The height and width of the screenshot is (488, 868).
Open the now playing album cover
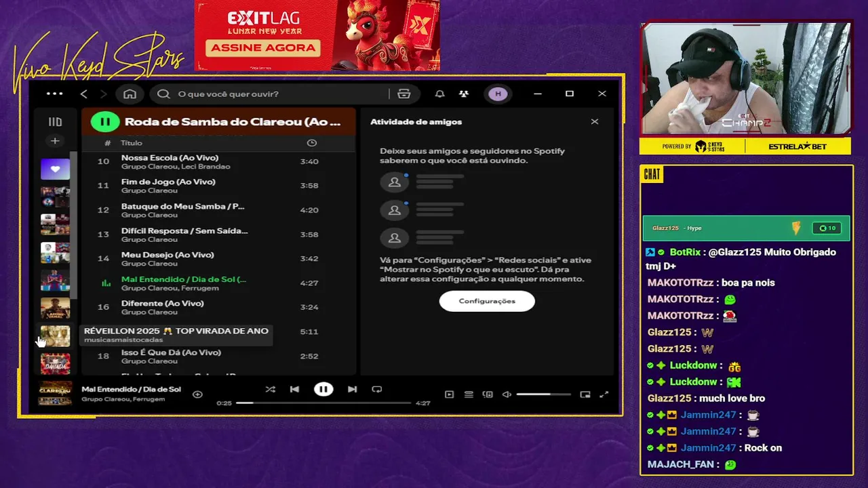click(55, 393)
